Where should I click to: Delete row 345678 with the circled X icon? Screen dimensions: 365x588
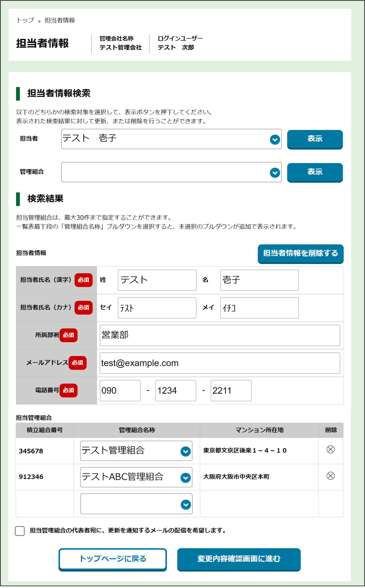tap(330, 449)
